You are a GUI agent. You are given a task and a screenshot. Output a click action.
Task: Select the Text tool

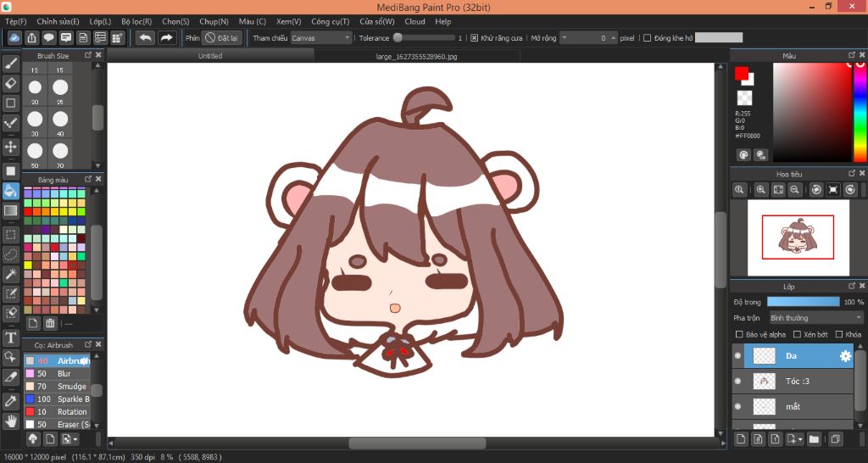click(11, 337)
